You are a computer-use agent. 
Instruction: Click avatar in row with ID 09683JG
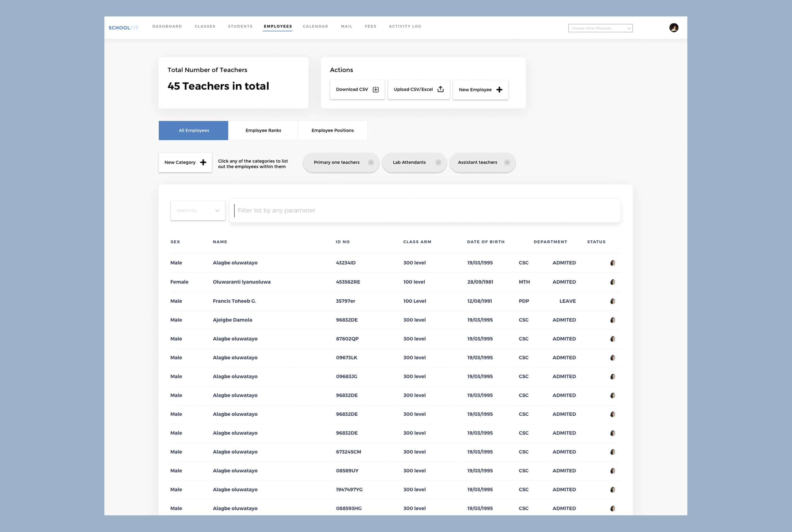click(x=613, y=377)
